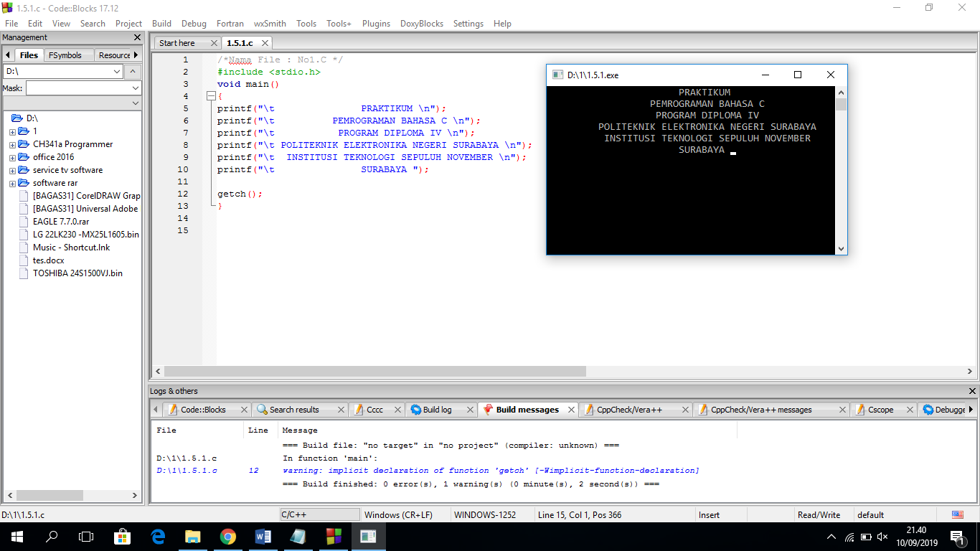The width and height of the screenshot is (980, 551).
Task: Open Microsoft Store from taskbar
Action: 122,537
